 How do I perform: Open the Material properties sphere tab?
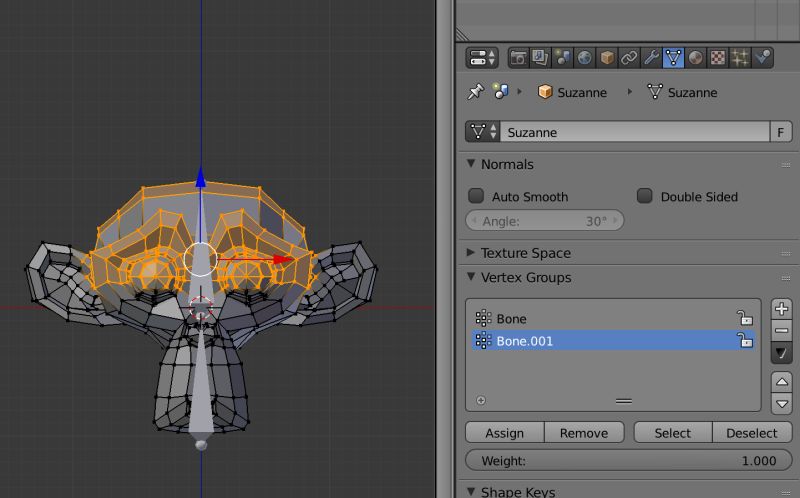[x=695, y=58]
